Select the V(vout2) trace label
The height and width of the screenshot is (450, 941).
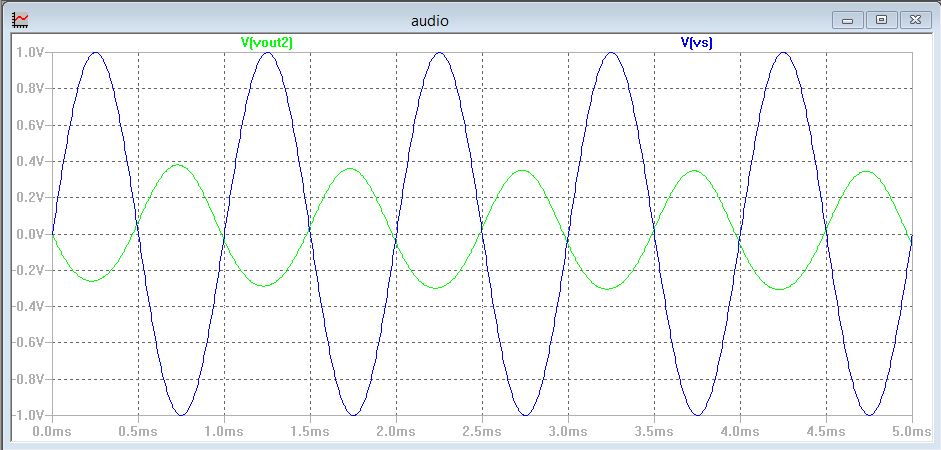pos(266,43)
